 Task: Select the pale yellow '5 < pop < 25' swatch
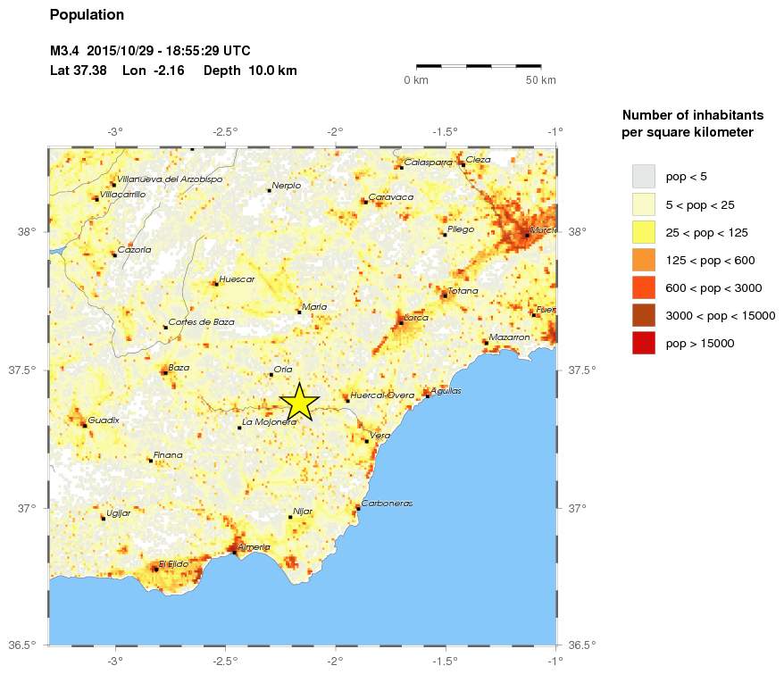[644, 204]
